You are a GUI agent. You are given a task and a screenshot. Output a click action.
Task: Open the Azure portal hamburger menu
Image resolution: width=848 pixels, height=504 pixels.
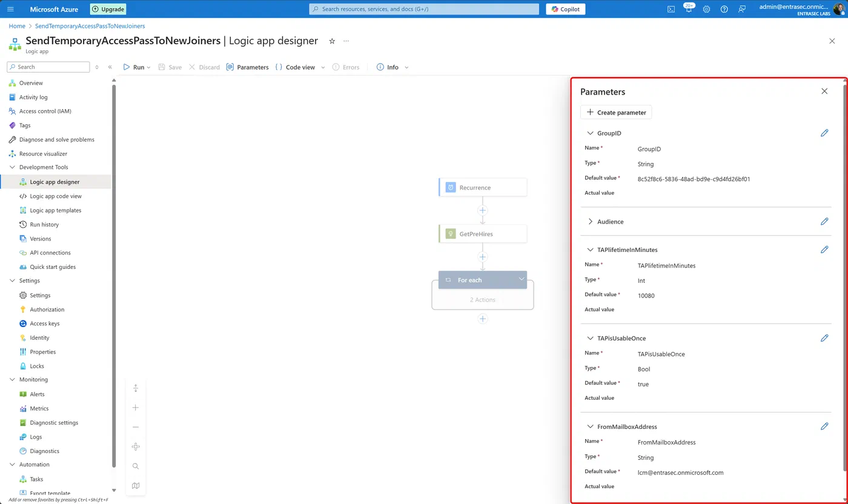pos(10,9)
